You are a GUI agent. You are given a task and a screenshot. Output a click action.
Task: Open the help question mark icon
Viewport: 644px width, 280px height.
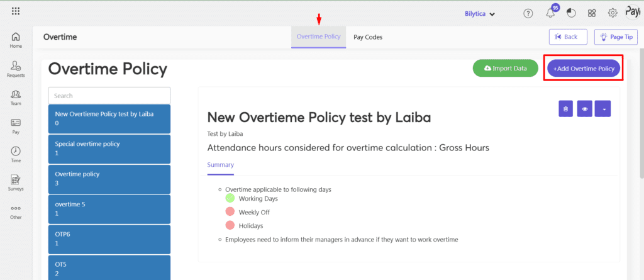coord(528,13)
